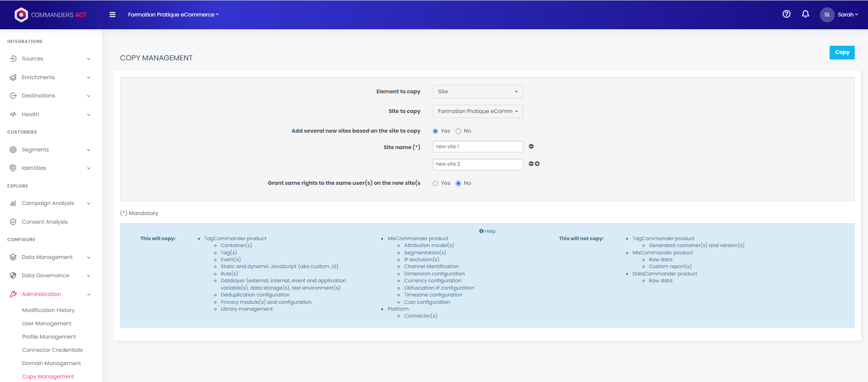The width and height of the screenshot is (868, 382).
Task: Click the SL user avatar
Action: pos(827,15)
